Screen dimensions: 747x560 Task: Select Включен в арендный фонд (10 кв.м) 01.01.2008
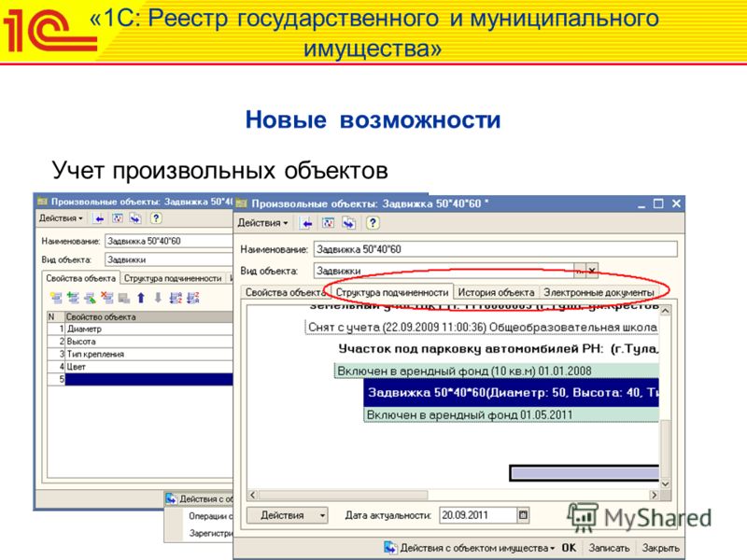pos(497,371)
